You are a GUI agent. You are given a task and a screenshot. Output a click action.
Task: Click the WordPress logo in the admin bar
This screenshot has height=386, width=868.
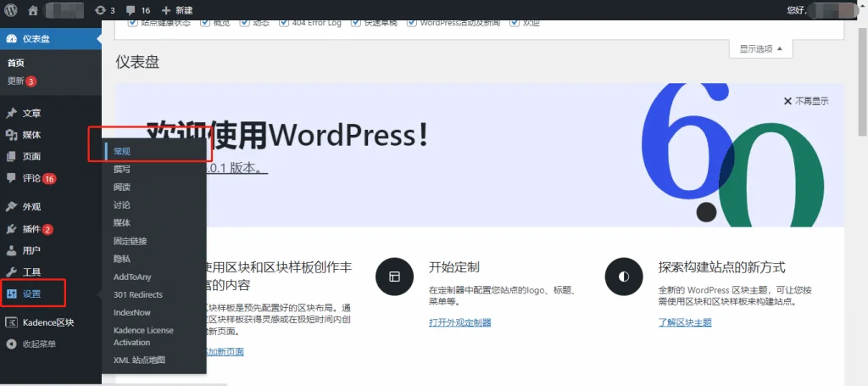click(10, 10)
